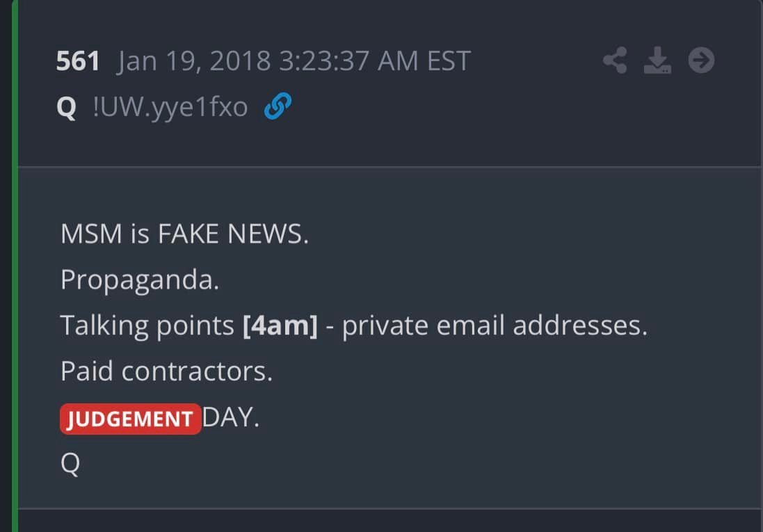Viewport: 763px width, 532px height.
Task: Click the word "DAY." after the red tag
Action: (231, 419)
